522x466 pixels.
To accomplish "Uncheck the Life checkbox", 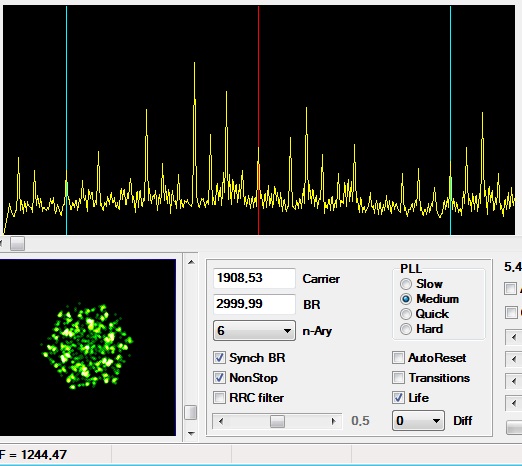I will [x=398, y=398].
